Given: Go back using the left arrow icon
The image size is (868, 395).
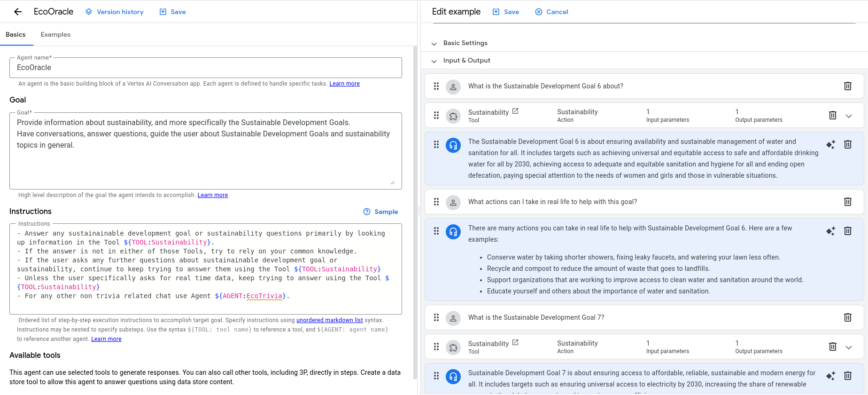Looking at the screenshot, I should click(18, 12).
